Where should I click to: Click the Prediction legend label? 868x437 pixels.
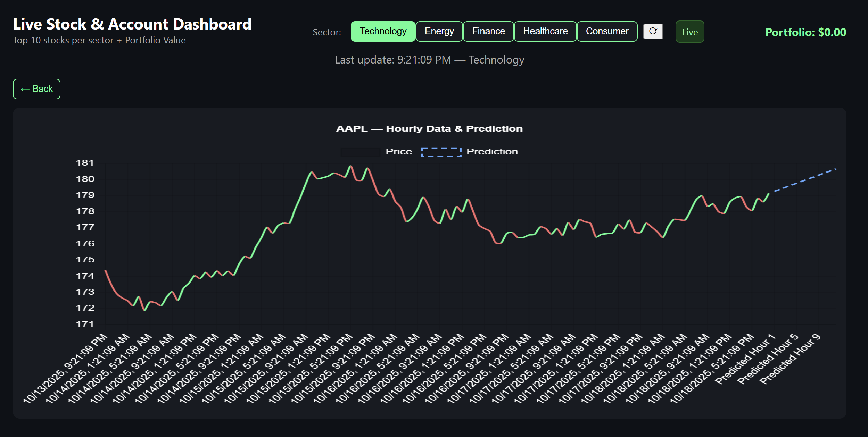pyautogui.click(x=492, y=152)
